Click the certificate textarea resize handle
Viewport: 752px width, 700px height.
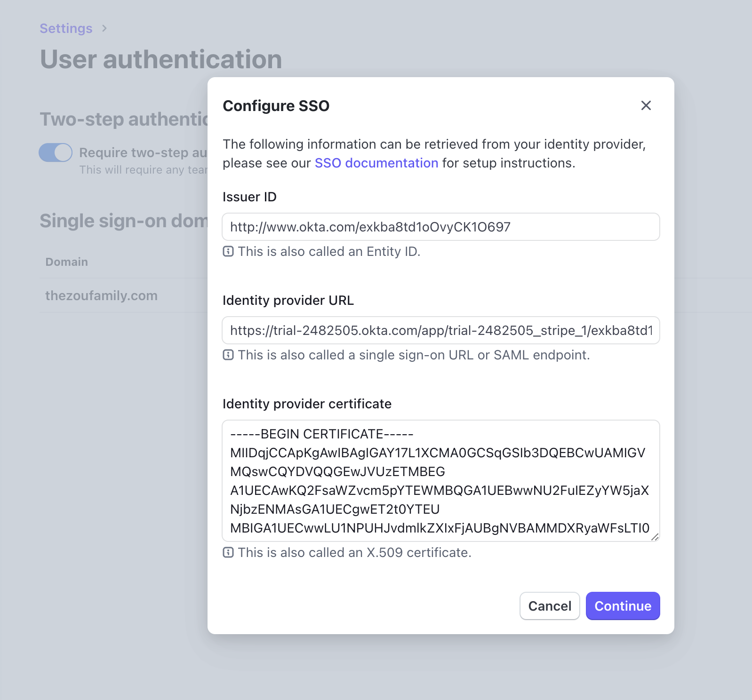click(x=655, y=537)
